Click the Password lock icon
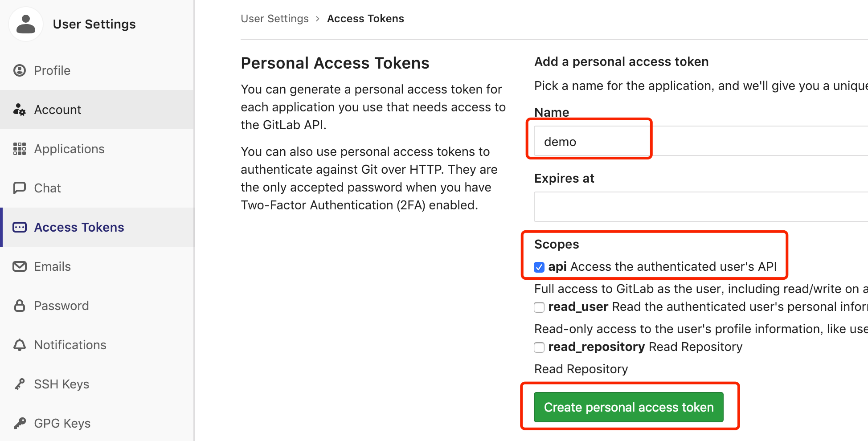The height and width of the screenshot is (441, 868). tap(20, 306)
